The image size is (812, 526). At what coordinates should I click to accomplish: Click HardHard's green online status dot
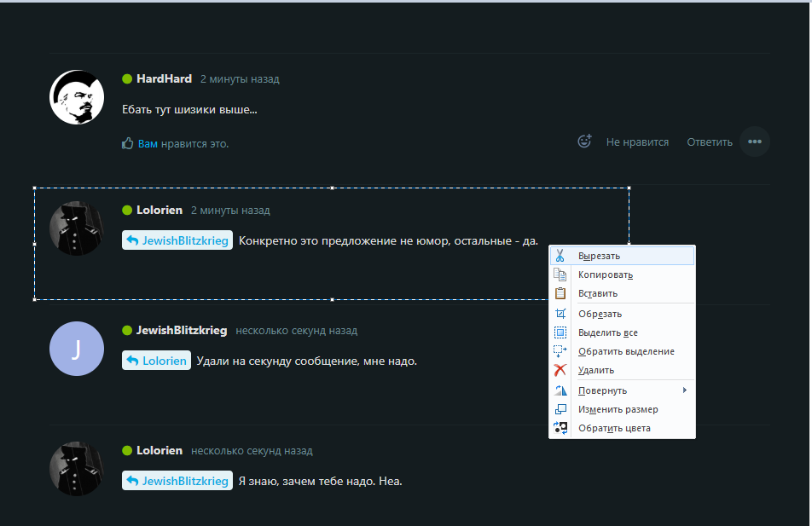point(127,78)
